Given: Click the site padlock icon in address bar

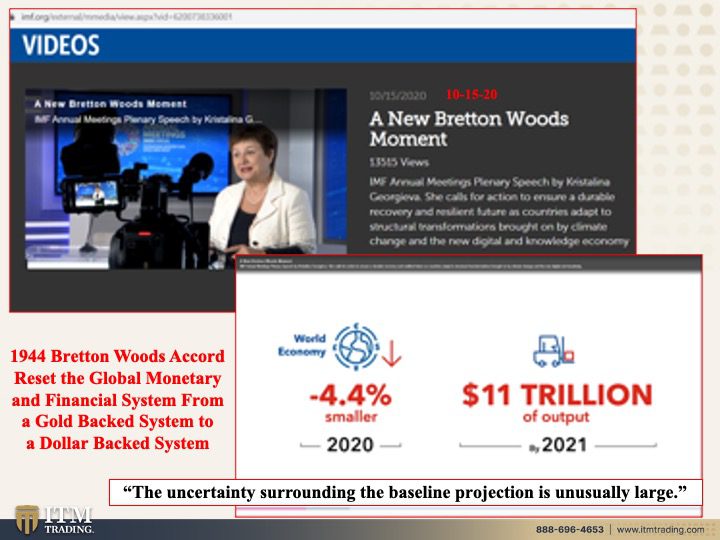Looking at the screenshot, I should (14, 17).
